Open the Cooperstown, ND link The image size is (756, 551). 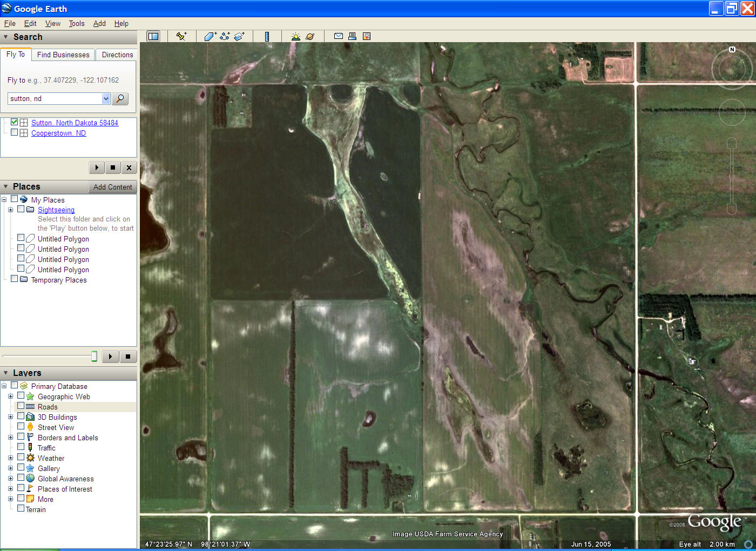[58, 133]
